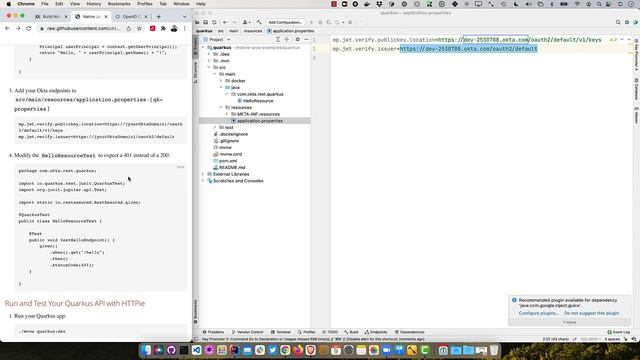Open Project panel options gear
The image size is (640, 360).
[x=298, y=40]
